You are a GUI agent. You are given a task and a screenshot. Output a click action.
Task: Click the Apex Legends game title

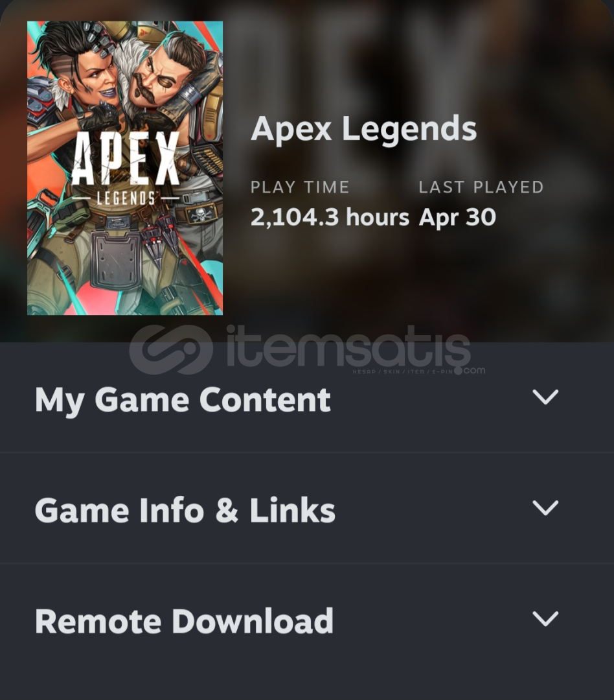click(x=363, y=130)
